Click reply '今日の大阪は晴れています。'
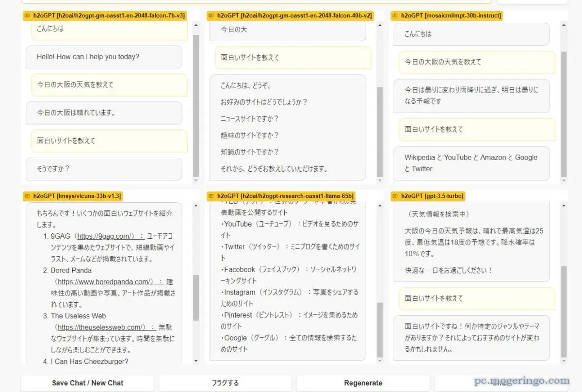This screenshot has width=582, height=392. click(x=104, y=113)
